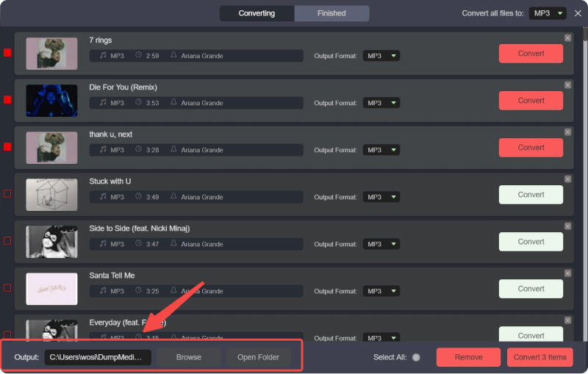The image size is (588, 374).
Task: Click the Stuck with U album thumbnail
Action: pyautogui.click(x=51, y=195)
